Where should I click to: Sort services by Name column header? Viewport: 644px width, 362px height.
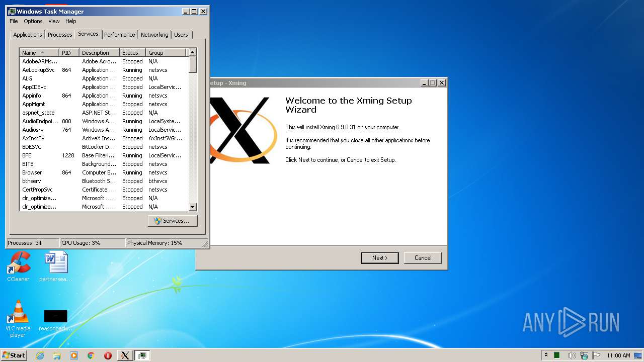[x=39, y=53]
